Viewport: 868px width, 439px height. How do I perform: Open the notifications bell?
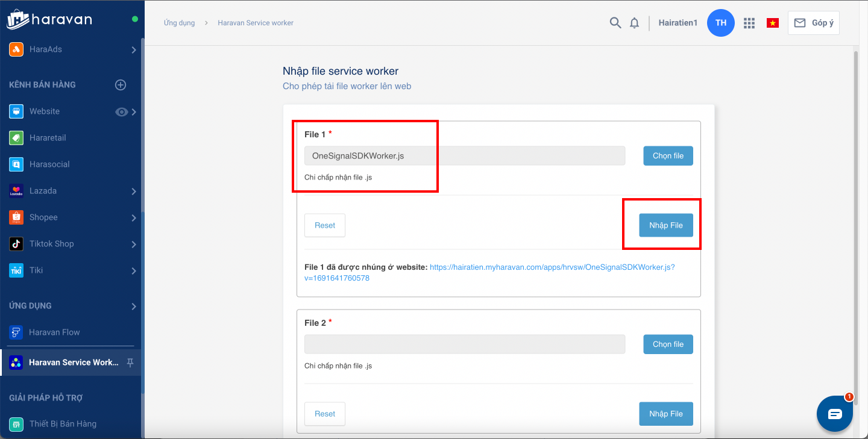(x=634, y=23)
